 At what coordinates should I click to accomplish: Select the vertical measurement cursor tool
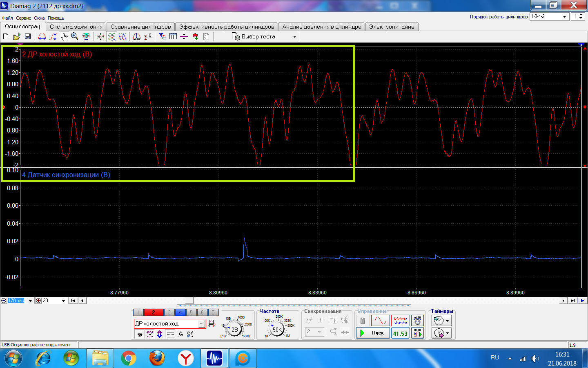pos(53,37)
